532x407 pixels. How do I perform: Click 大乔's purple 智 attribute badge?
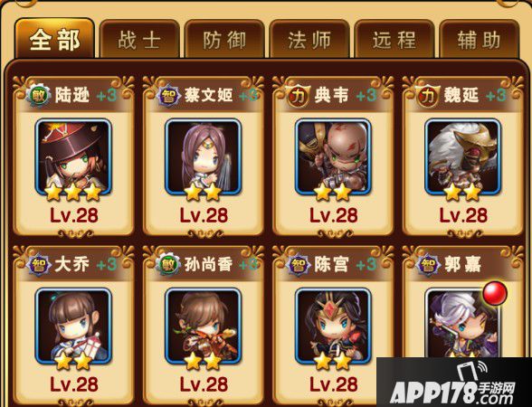tap(38, 264)
